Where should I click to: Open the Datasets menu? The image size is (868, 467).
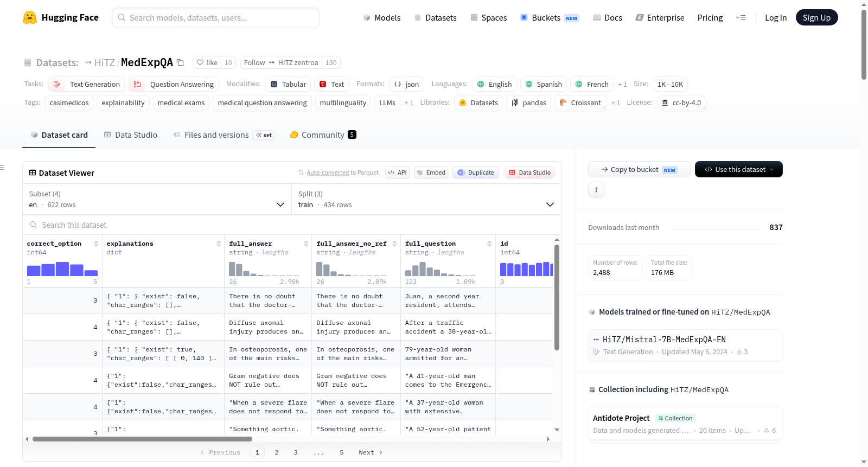pyautogui.click(x=435, y=17)
